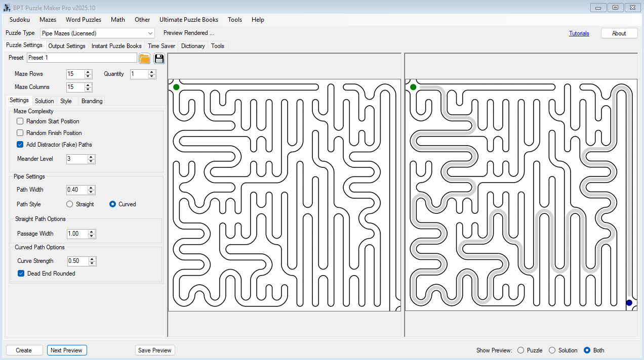Viewport: 644px width, 360px height.
Task: Click the BPT Puzzle Maker title bar icon
Action: (7, 7)
